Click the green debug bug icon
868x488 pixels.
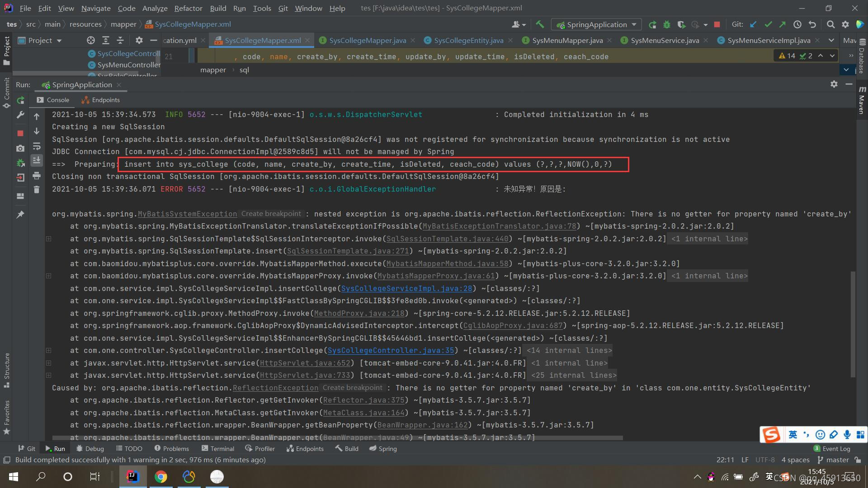coord(666,24)
